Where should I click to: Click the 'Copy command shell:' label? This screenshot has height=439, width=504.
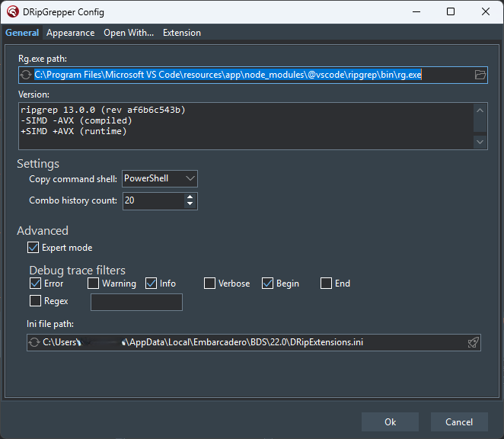point(73,179)
